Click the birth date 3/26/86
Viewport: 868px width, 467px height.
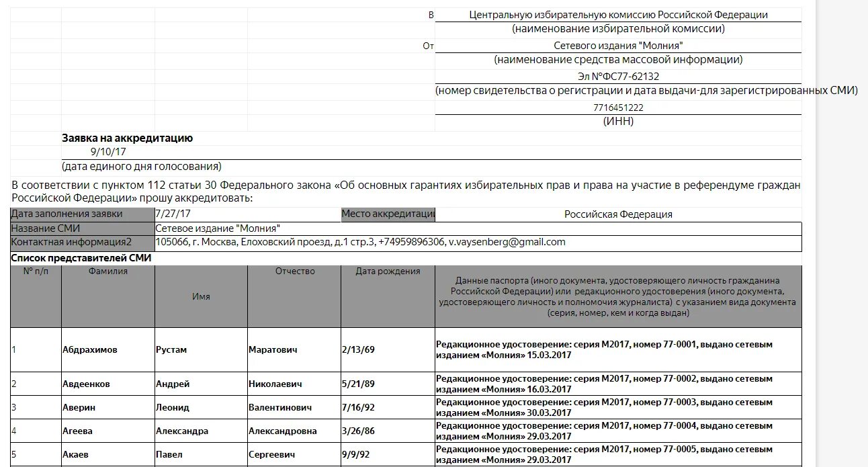(x=388, y=431)
